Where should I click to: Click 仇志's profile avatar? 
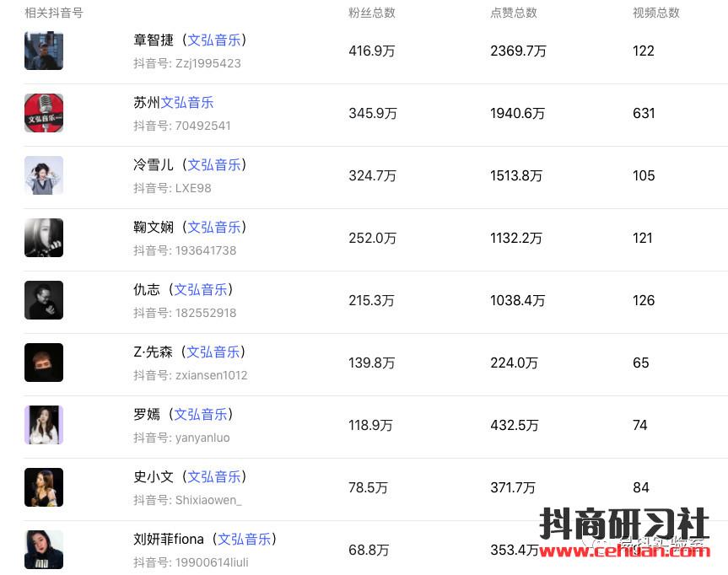[x=44, y=300]
